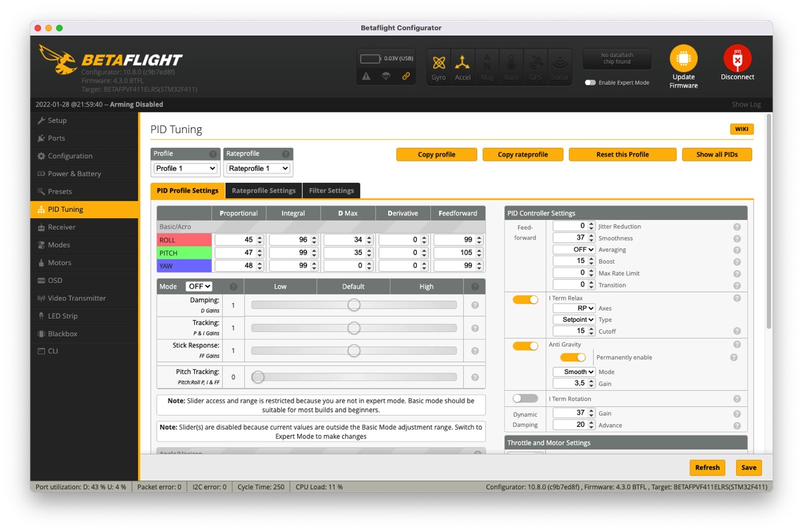
Task: Click the Copy rateprofile button
Action: click(x=523, y=155)
